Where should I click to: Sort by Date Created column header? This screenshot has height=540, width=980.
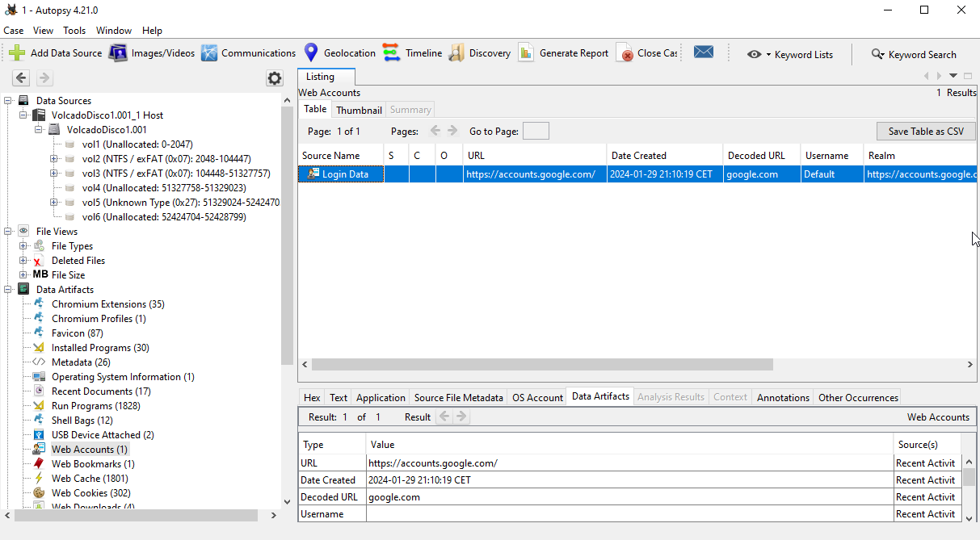click(665, 156)
